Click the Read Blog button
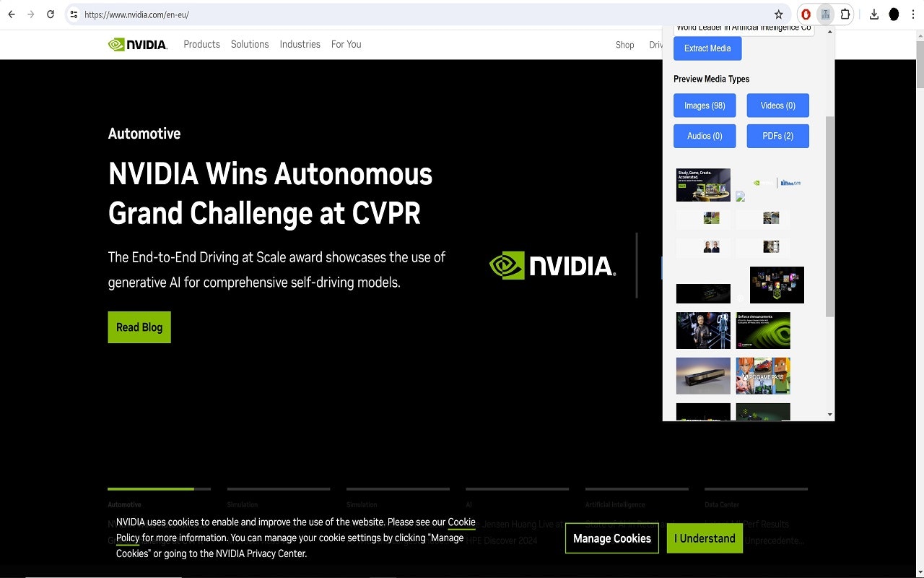Screen dimensions: 924x578 pyautogui.click(x=139, y=327)
